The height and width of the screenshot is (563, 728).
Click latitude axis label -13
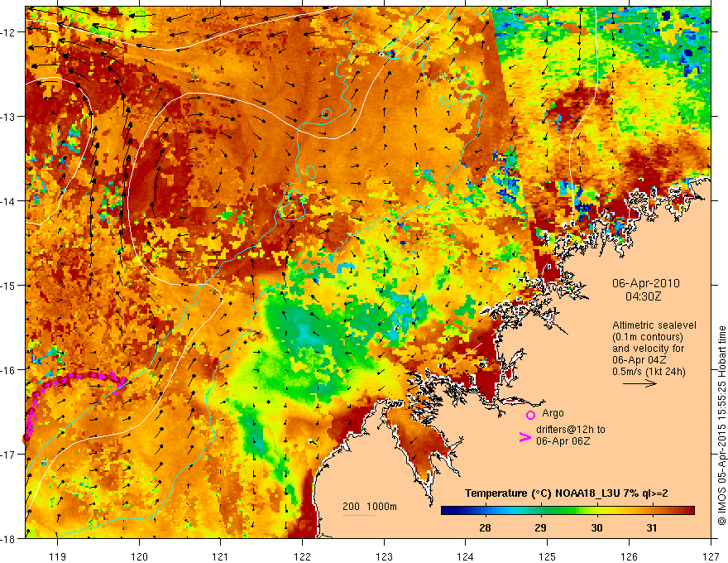tap(9, 117)
